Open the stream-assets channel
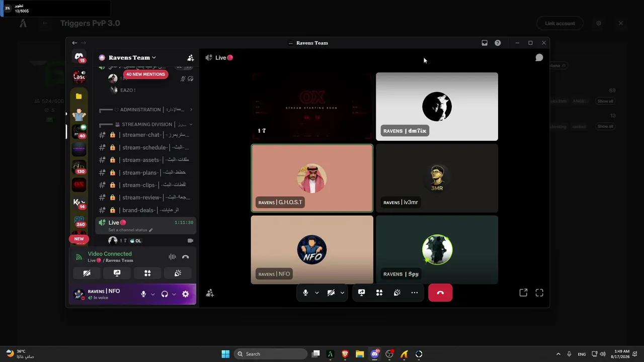 [x=145, y=160]
